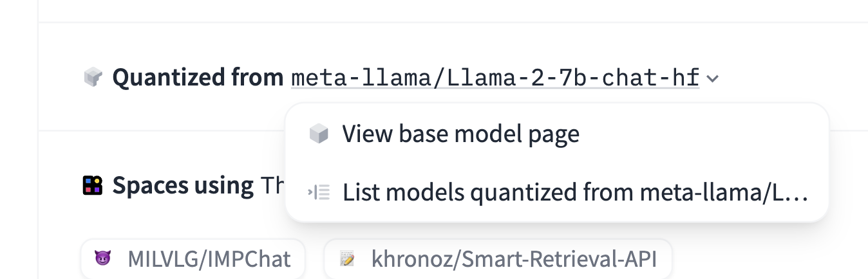Viewport: 868px width, 279px height.
Task: Click the Llama-2-7b-chat-hf part of the model name
Action: [572, 78]
